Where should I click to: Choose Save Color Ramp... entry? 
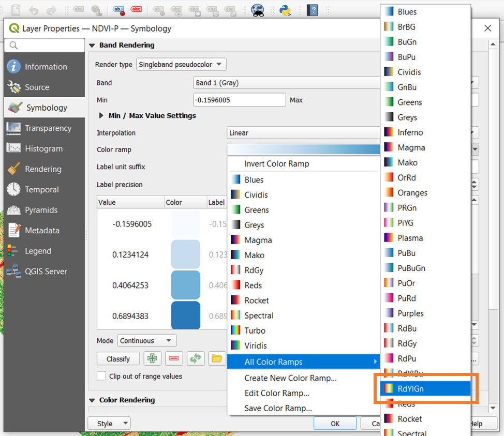(x=303, y=408)
